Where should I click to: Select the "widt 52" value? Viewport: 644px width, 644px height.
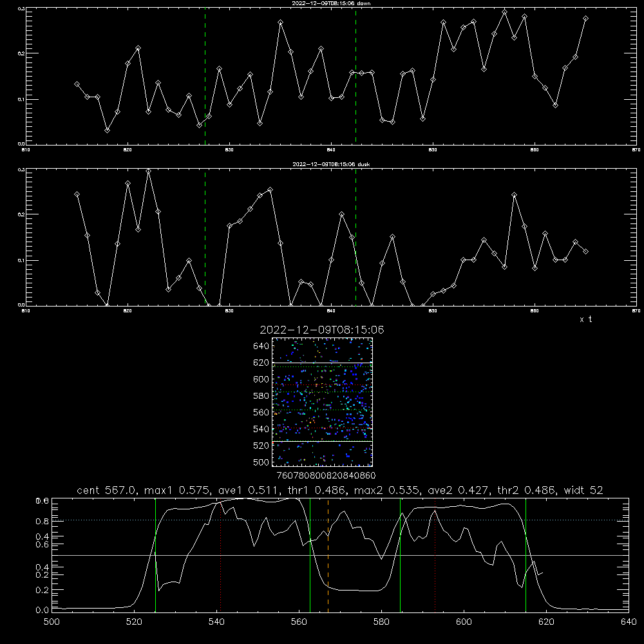[x=583, y=490]
